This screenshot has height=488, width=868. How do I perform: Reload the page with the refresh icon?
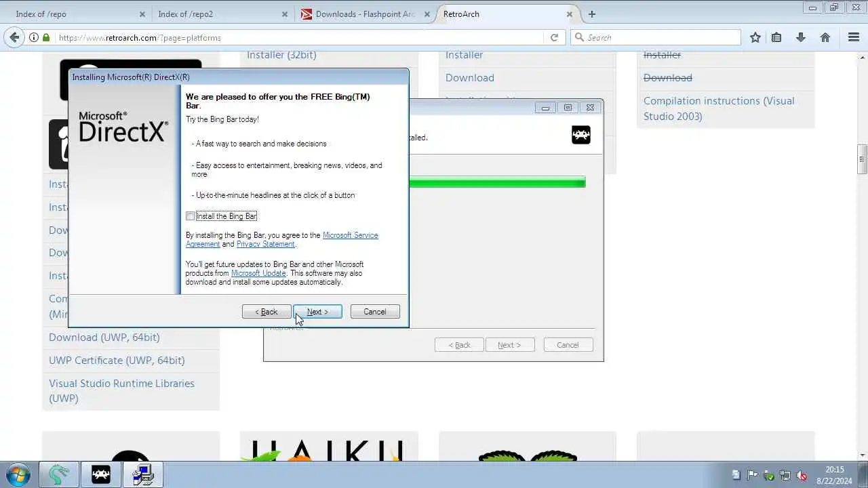pos(554,38)
